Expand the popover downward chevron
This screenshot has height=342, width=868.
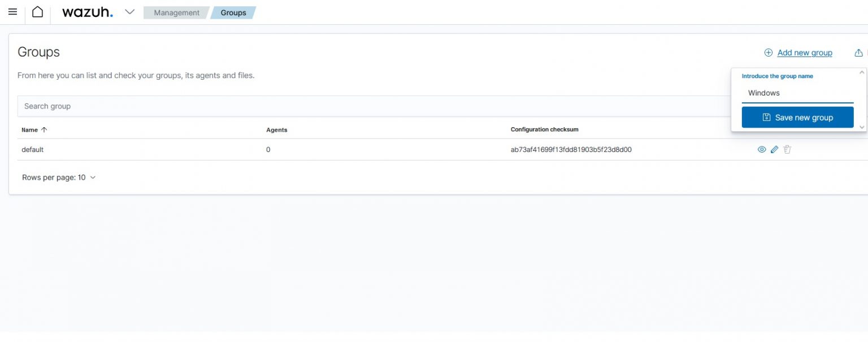pos(861,127)
